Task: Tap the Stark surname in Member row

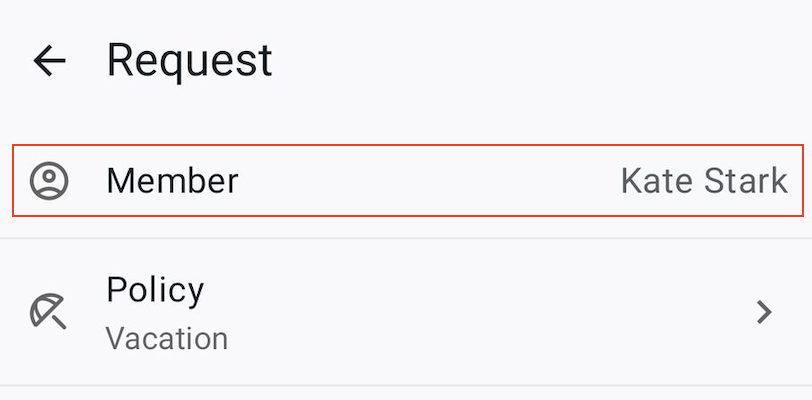Action: 746,181
